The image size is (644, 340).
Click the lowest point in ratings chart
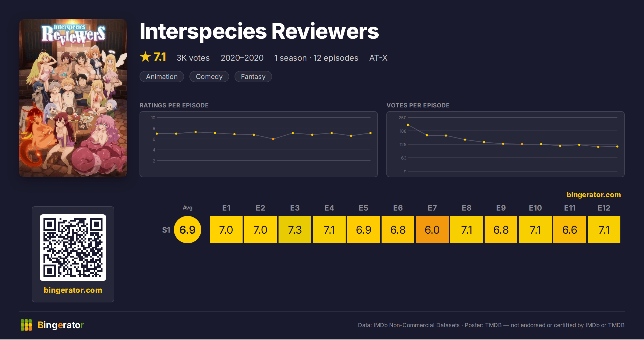273,139
